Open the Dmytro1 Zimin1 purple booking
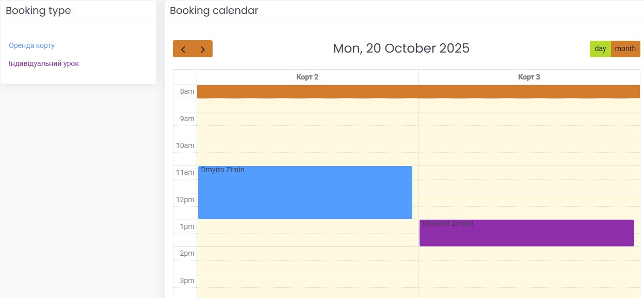Screen dimensions: 644x298 point(526,233)
